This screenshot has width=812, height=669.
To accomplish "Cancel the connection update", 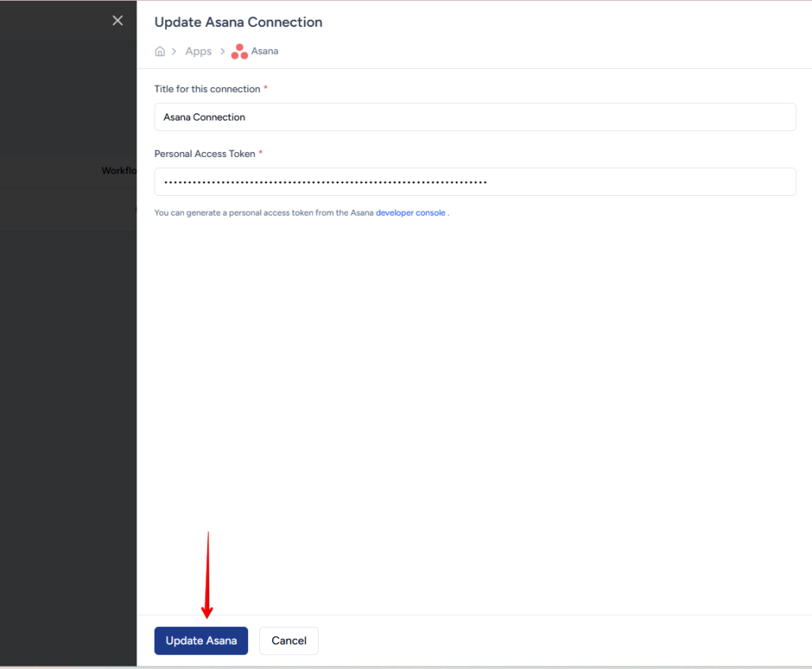I will [x=289, y=640].
